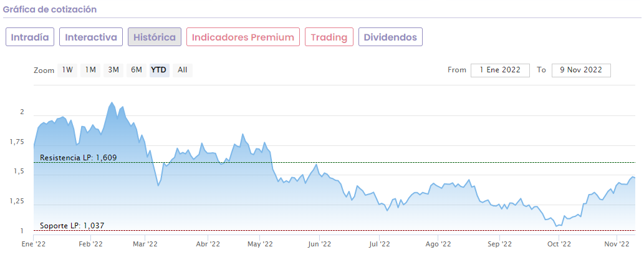Screen dimensions: 644x257
Task: Select the YTD zoom button
Action: coord(159,70)
